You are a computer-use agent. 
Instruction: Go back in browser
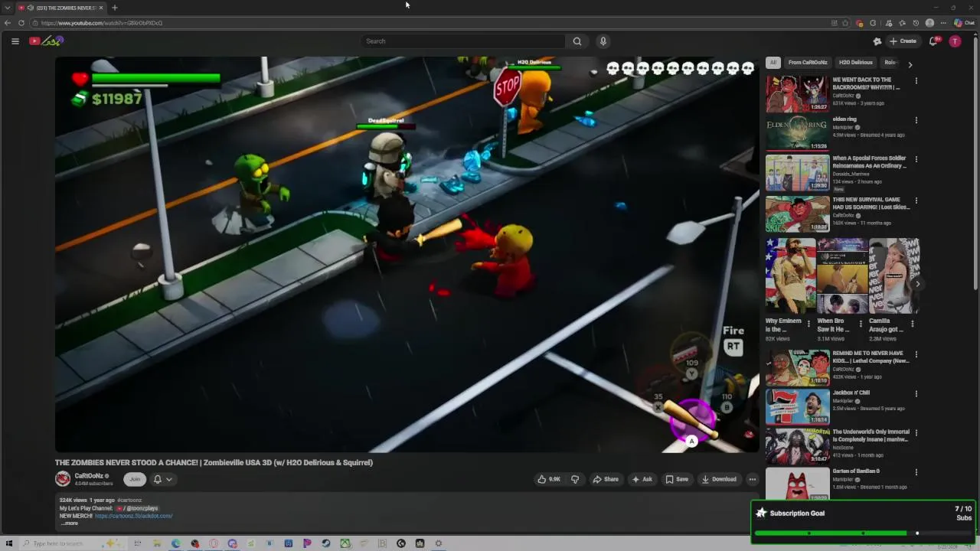click(x=8, y=23)
